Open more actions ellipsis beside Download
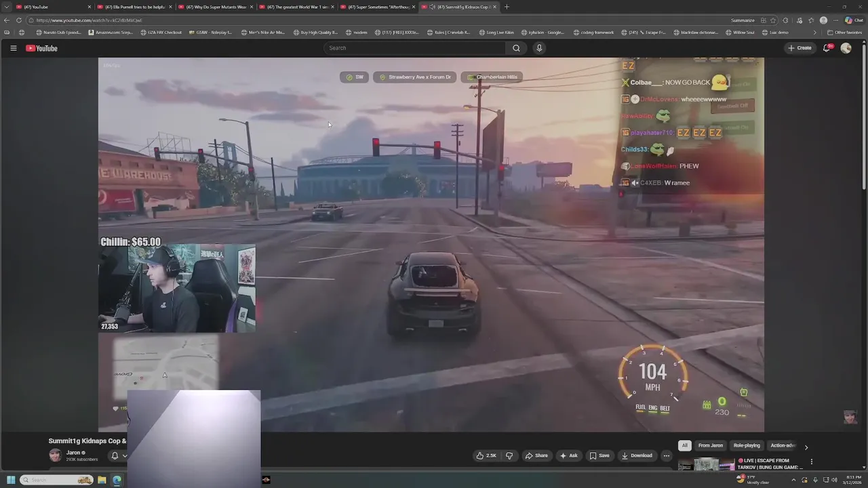 tap(667, 455)
